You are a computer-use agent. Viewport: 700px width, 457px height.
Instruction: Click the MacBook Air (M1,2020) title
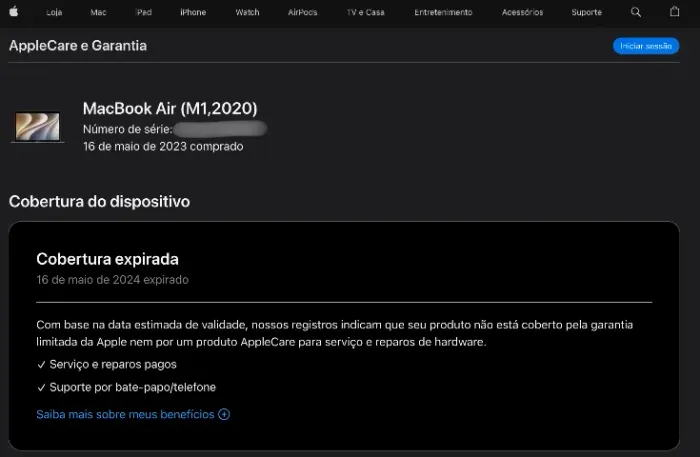click(170, 108)
